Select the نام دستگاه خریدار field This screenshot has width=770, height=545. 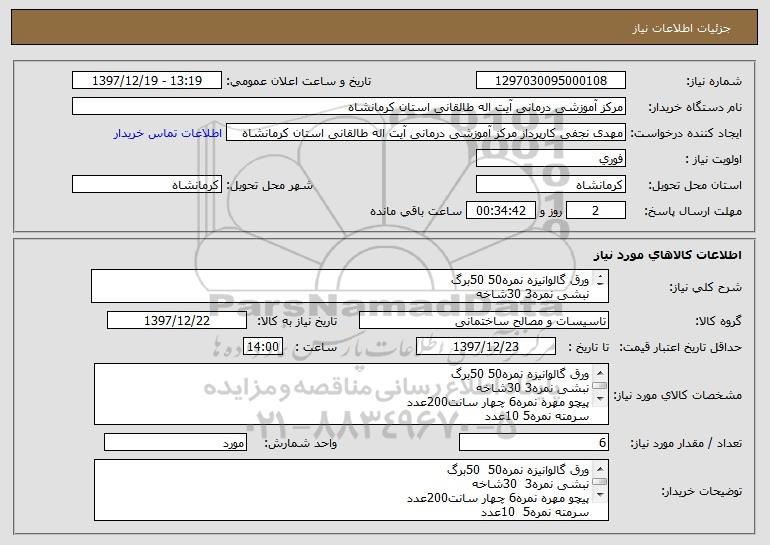pyautogui.click(x=349, y=107)
